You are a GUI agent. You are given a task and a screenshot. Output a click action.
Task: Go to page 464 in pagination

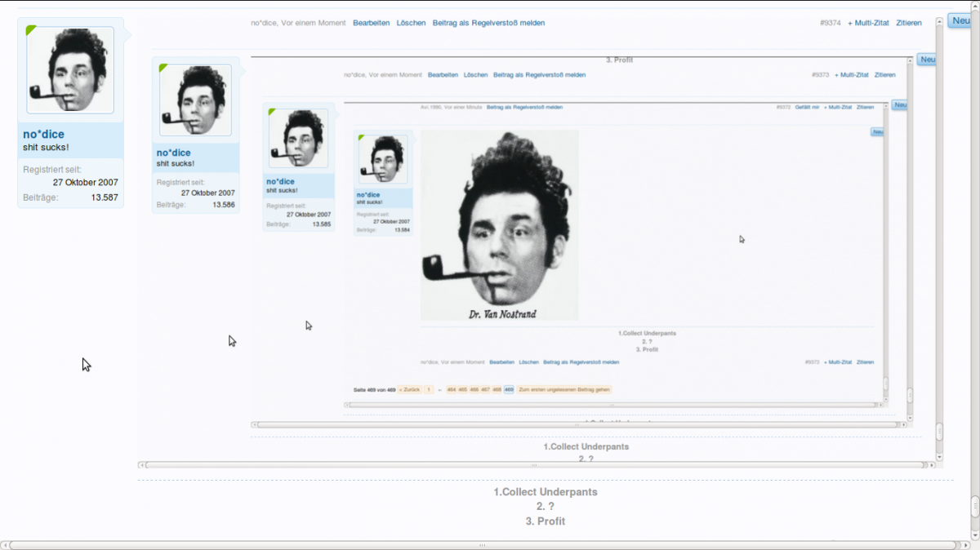(451, 390)
